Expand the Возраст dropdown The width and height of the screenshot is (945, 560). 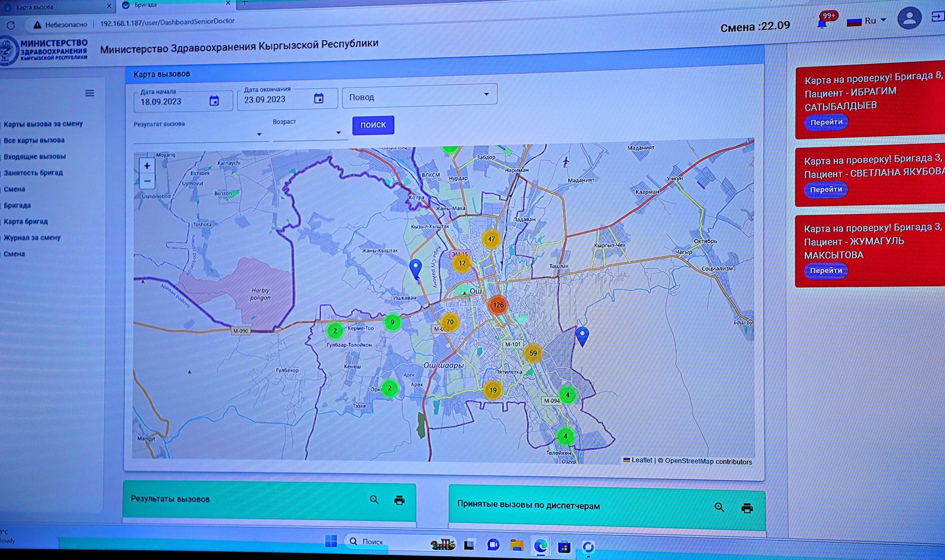tap(338, 133)
